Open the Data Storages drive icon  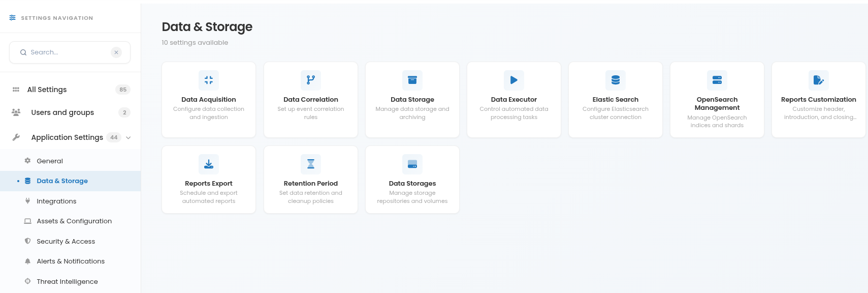(412, 164)
